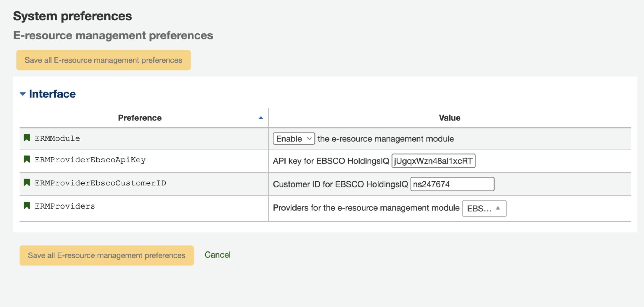Image resolution: width=644 pixels, height=307 pixels.
Task: Click the bookmark icon beside ERMProviderEbscoApiKey
Action: (27, 159)
